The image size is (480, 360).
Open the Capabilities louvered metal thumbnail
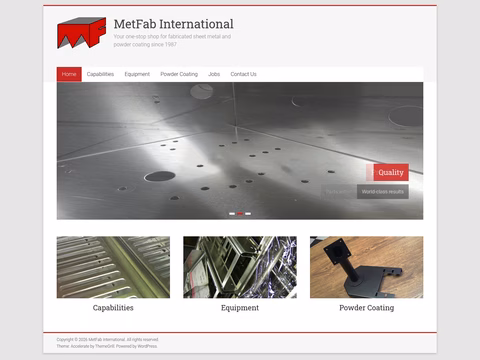(113, 267)
